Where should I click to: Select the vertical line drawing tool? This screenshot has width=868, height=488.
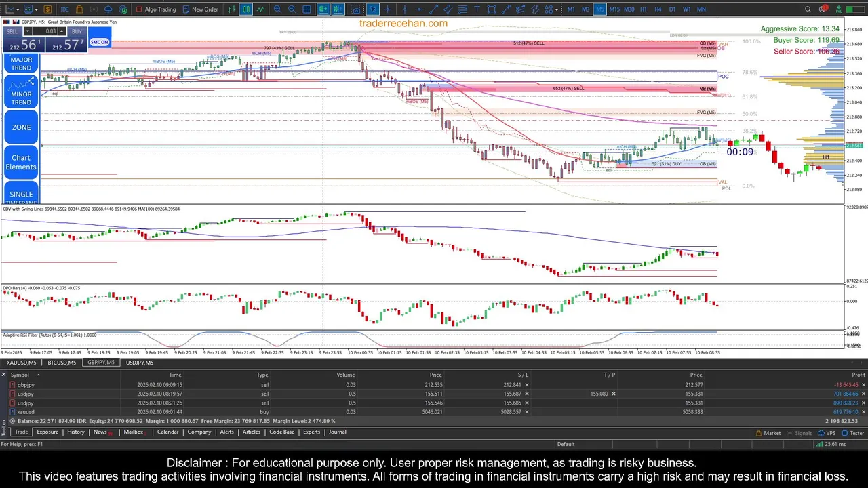pos(404,9)
